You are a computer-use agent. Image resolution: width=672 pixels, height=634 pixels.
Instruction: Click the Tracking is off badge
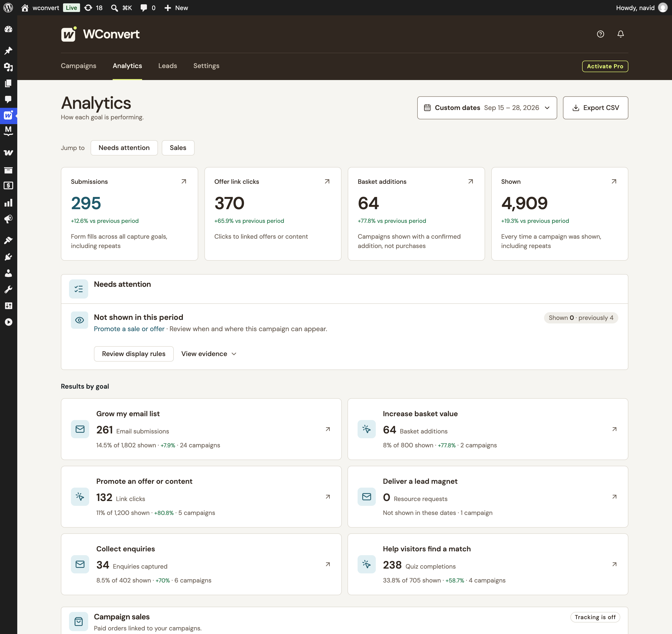[x=595, y=617]
